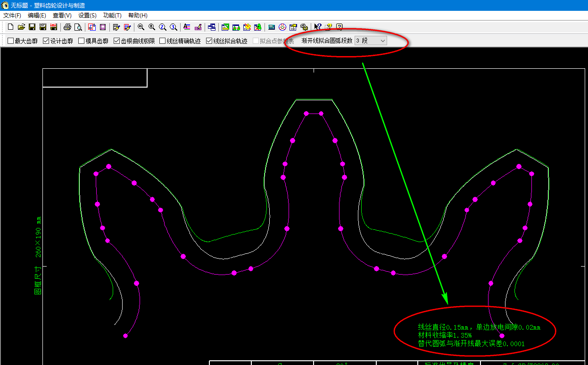Open print preview via page-with-magnifier icon
The image size is (588, 365).
[x=78, y=27]
